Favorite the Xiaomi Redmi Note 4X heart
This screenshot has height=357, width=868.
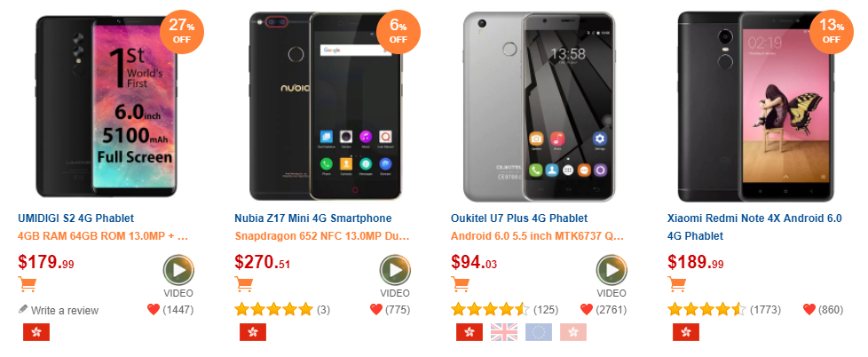click(x=809, y=309)
